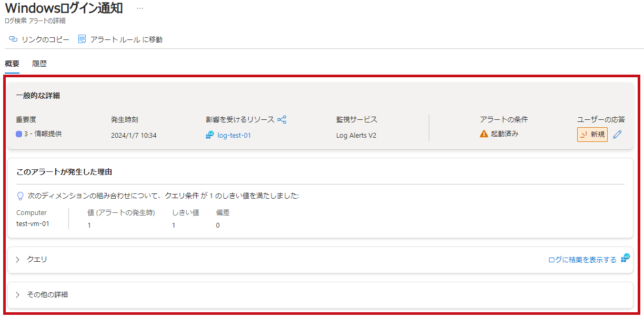
Task: Open the more options ellipsis beside the title
Action: [139, 9]
